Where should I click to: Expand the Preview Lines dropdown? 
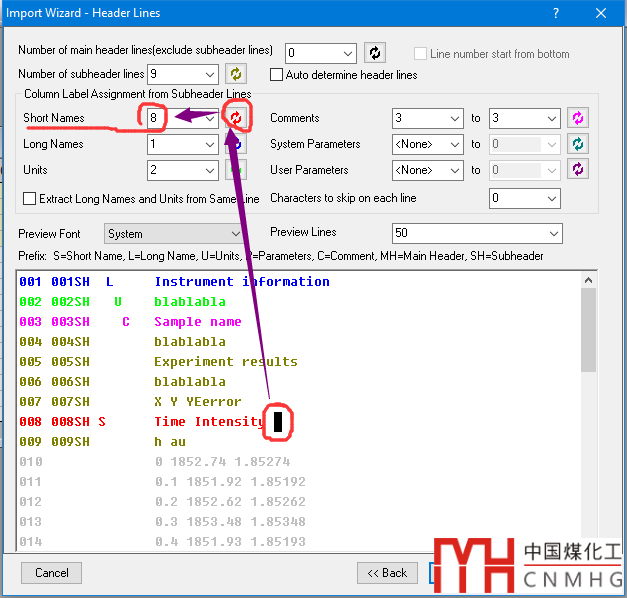pos(553,234)
